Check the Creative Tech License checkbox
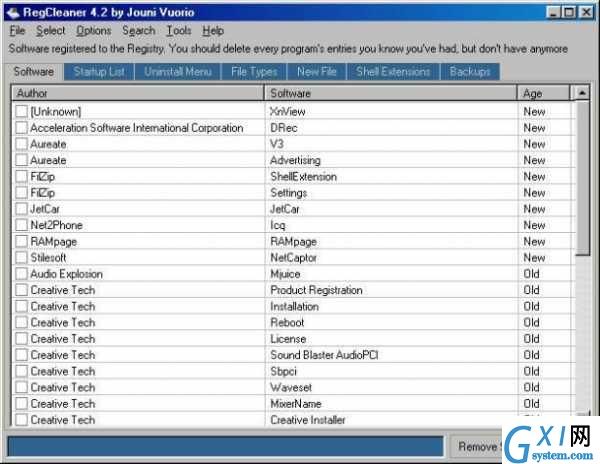 click(21, 339)
